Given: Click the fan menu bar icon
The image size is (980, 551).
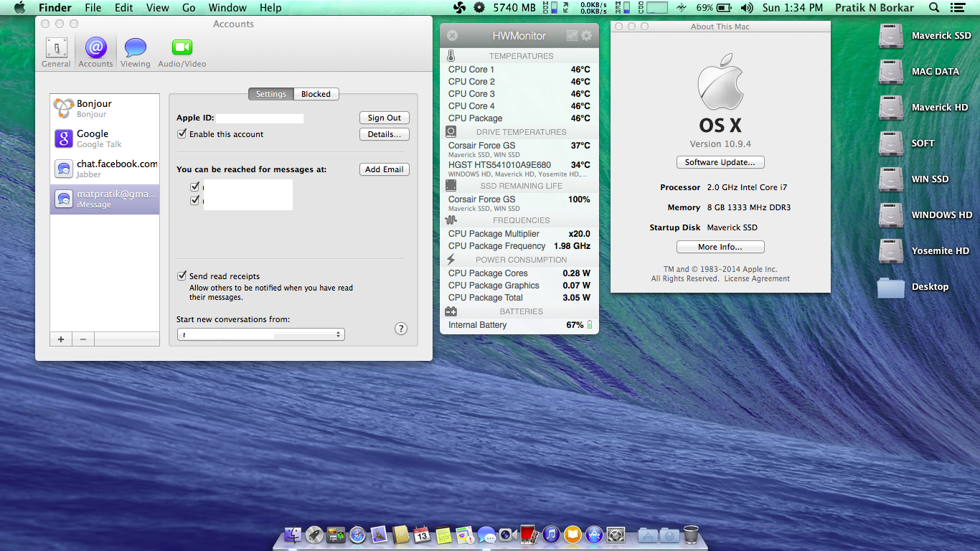Looking at the screenshot, I should point(459,8).
